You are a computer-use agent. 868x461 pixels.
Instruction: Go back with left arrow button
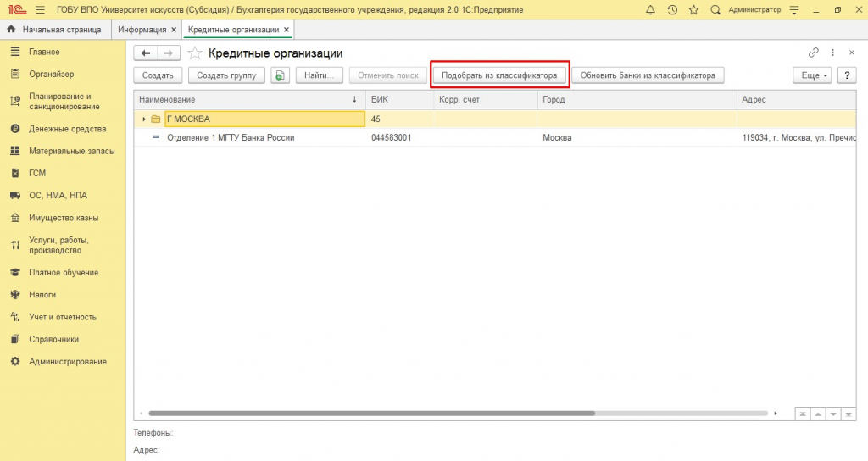(146, 53)
